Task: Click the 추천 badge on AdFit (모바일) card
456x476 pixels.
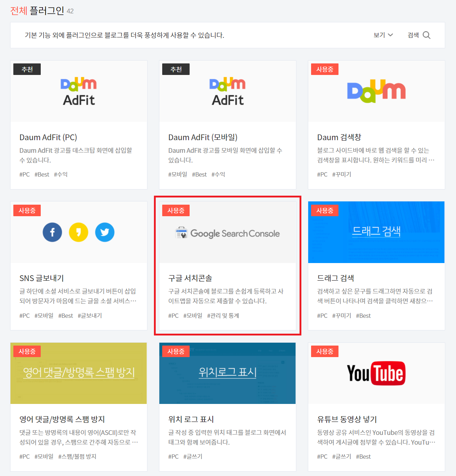Action: [x=176, y=69]
